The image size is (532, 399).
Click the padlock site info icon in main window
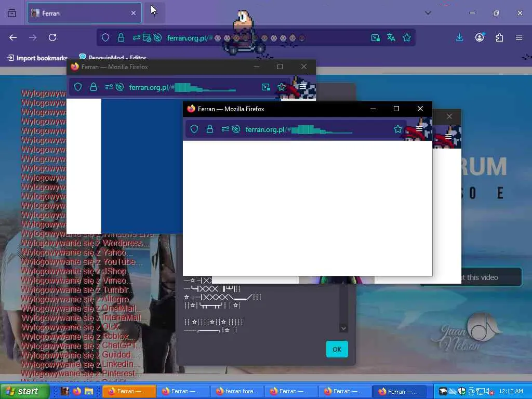click(x=121, y=37)
